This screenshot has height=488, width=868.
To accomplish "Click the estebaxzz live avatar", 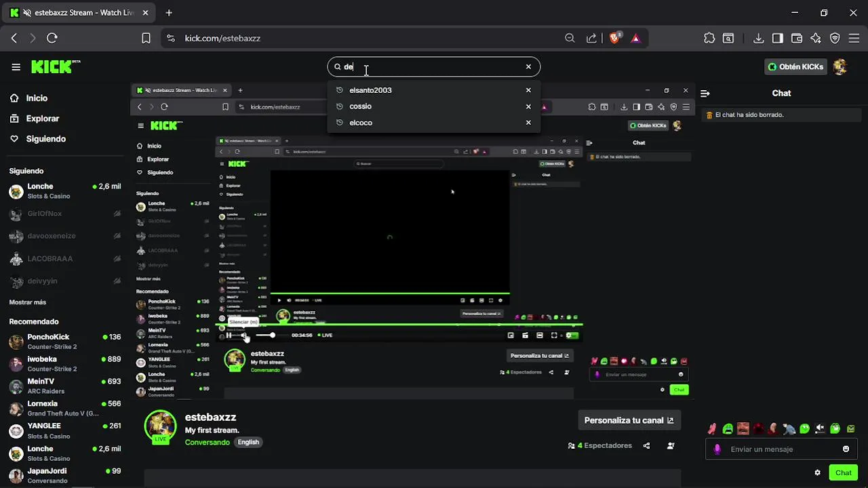I will pyautogui.click(x=161, y=427).
